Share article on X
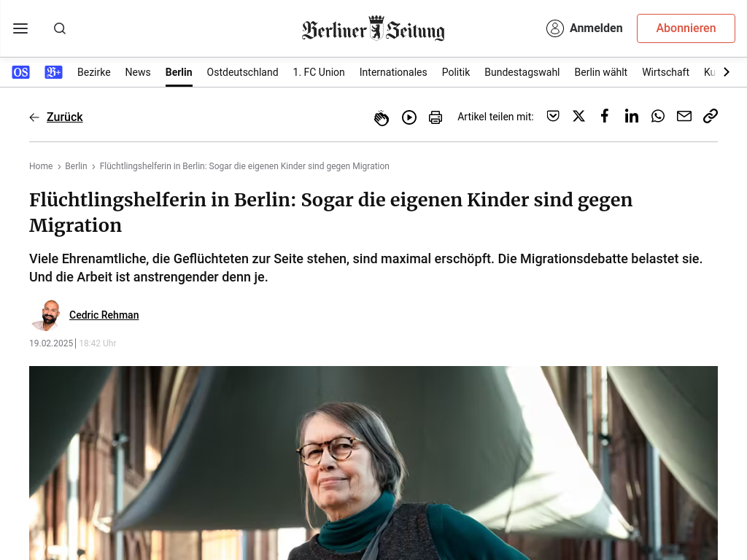The height and width of the screenshot is (560, 747). pos(578,116)
